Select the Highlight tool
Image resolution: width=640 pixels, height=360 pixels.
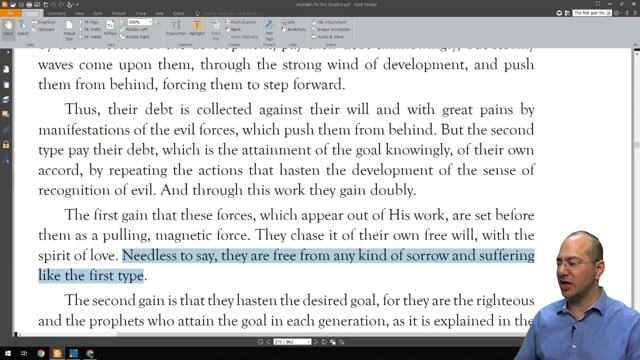(197, 29)
